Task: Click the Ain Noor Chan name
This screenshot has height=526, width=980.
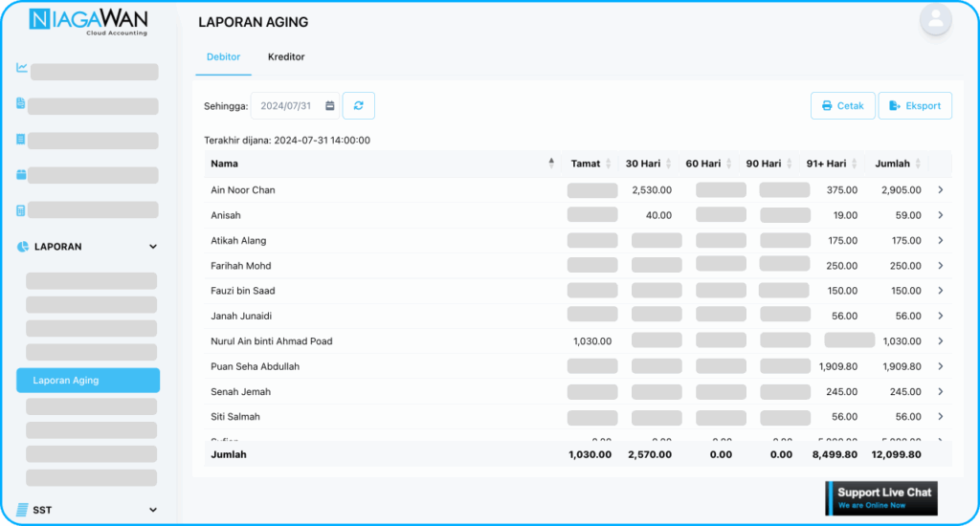Action: (242, 190)
